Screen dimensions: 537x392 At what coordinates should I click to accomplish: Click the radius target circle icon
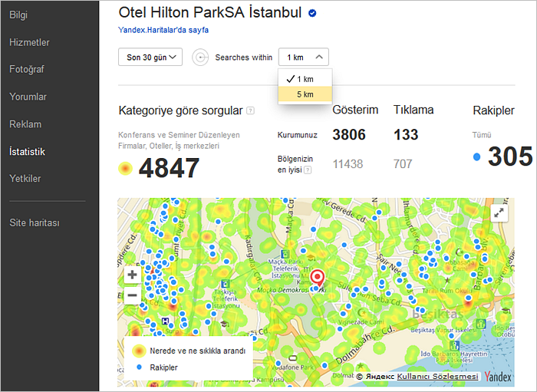coord(200,58)
